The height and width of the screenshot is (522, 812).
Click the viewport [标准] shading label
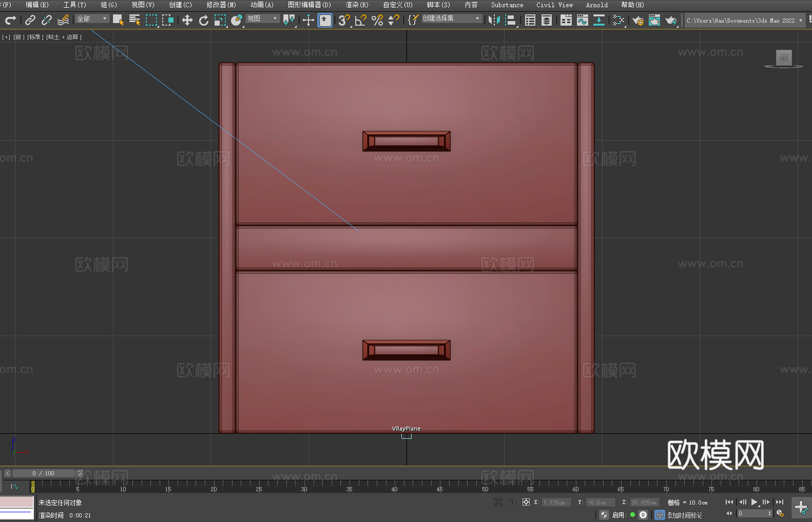pos(35,37)
